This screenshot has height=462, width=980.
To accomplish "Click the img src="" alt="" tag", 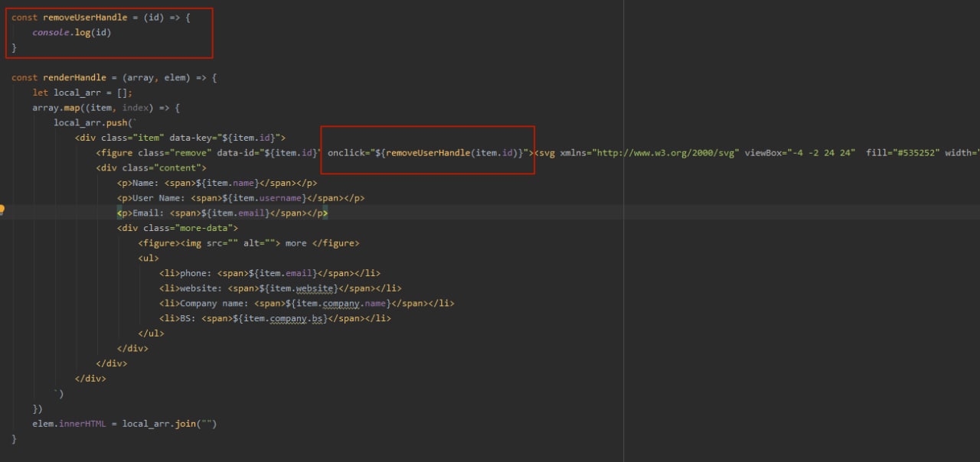I will 230,243.
